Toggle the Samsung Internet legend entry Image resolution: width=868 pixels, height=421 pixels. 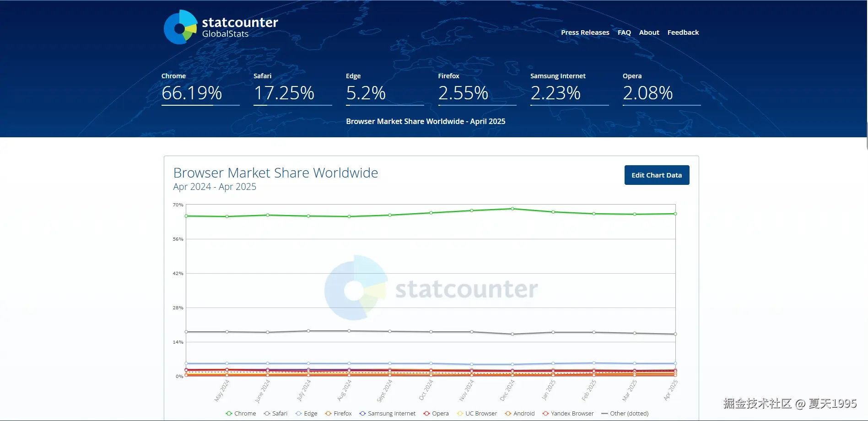(x=387, y=413)
